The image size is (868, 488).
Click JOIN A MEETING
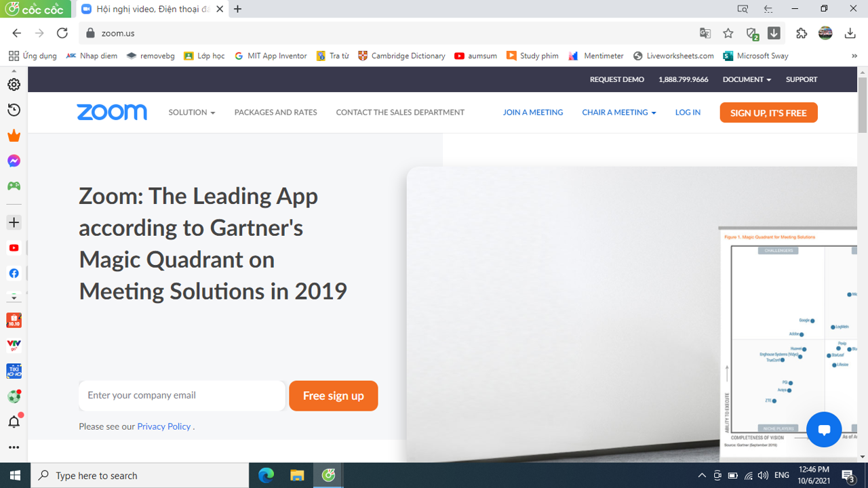pyautogui.click(x=533, y=113)
